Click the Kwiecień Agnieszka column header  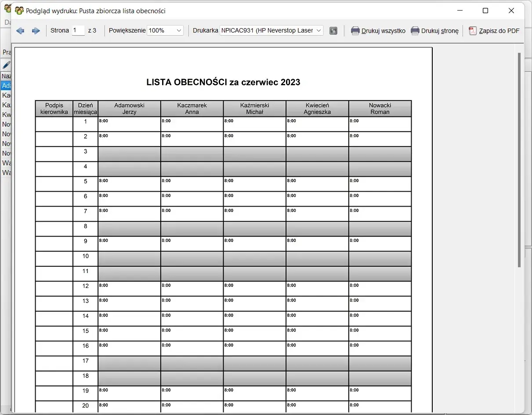[x=317, y=109]
